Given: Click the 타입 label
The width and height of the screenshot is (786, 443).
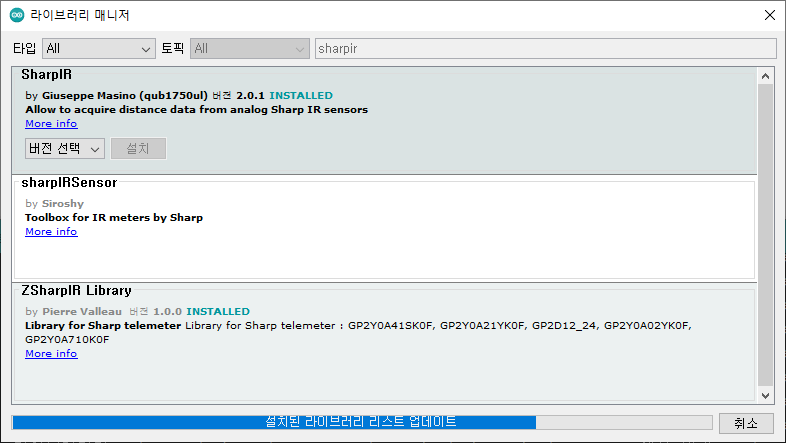Looking at the screenshot, I should (x=24, y=49).
